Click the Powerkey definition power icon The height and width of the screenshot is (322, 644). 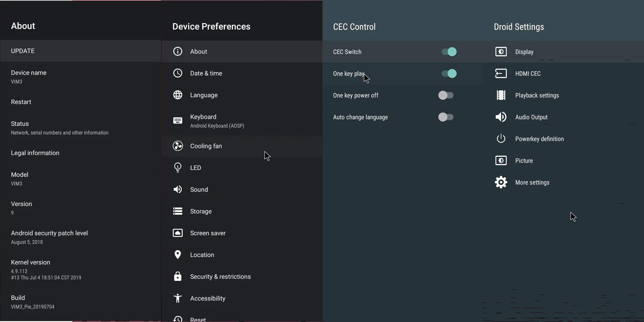coord(501,139)
